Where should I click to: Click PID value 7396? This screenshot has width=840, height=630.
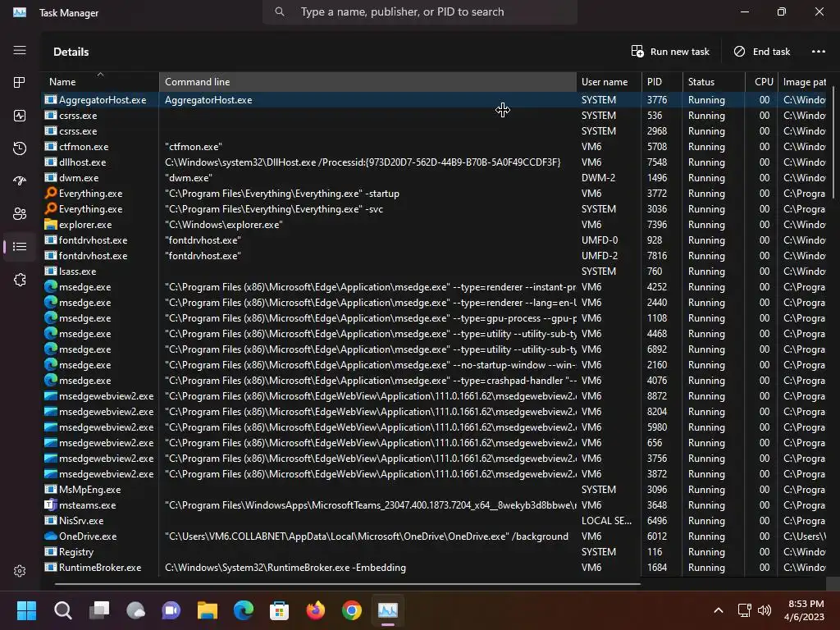pyautogui.click(x=657, y=225)
